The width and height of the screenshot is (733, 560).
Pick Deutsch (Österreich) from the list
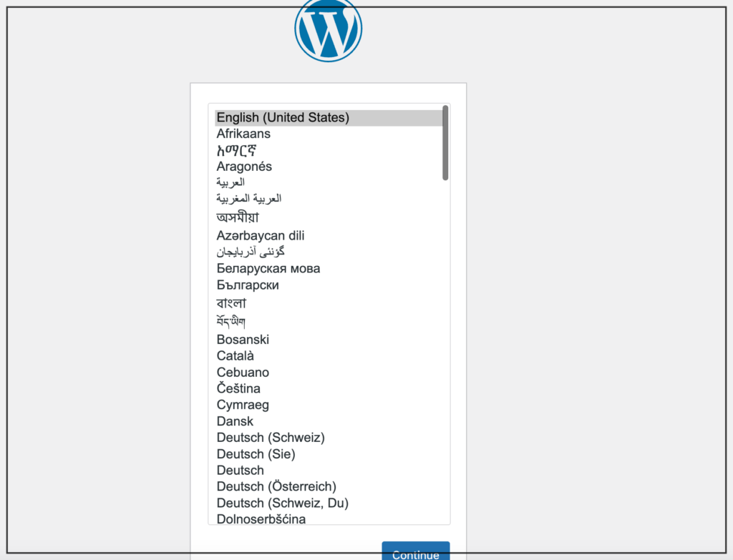[329, 486]
